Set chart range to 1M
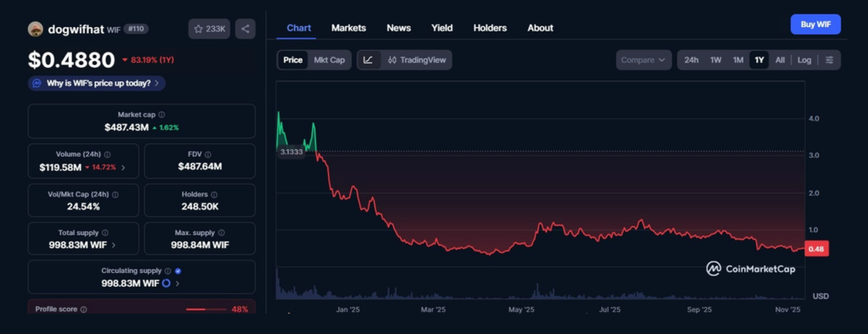The image size is (868, 334). click(x=738, y=60)
